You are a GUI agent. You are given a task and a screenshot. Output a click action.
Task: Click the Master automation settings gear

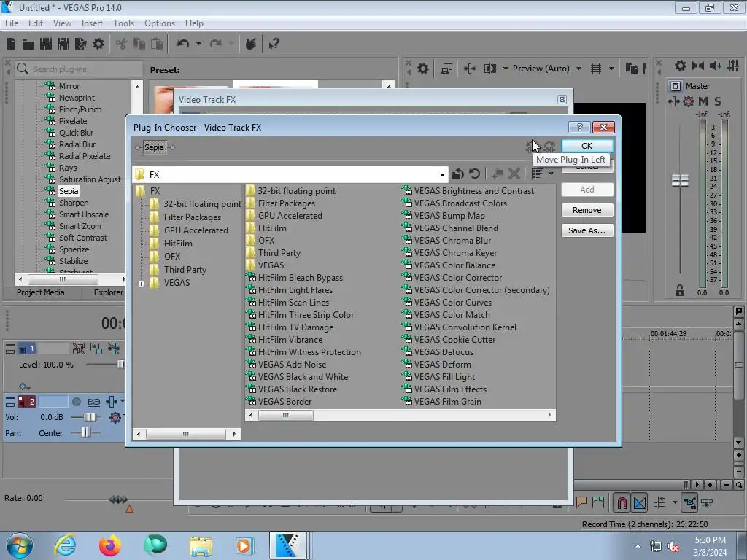point(689,101)
